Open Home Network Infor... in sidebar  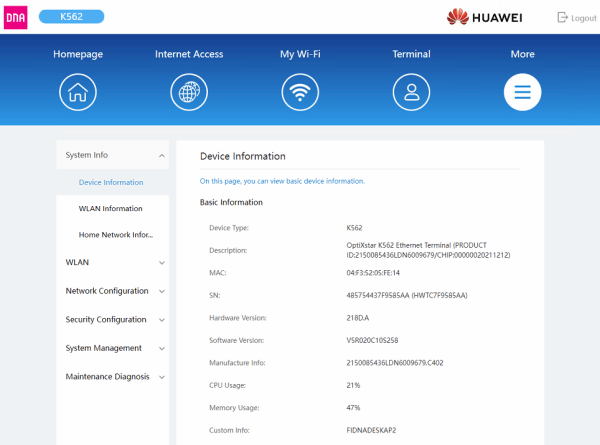pos(116,235)
